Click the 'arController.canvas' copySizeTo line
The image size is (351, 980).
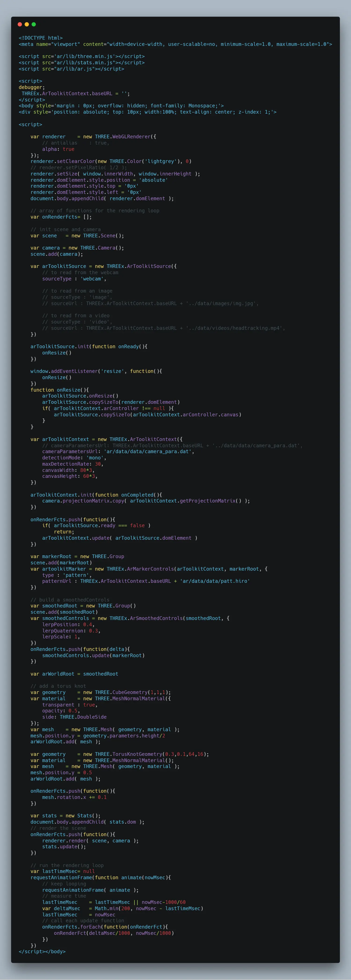click(148, 415)
